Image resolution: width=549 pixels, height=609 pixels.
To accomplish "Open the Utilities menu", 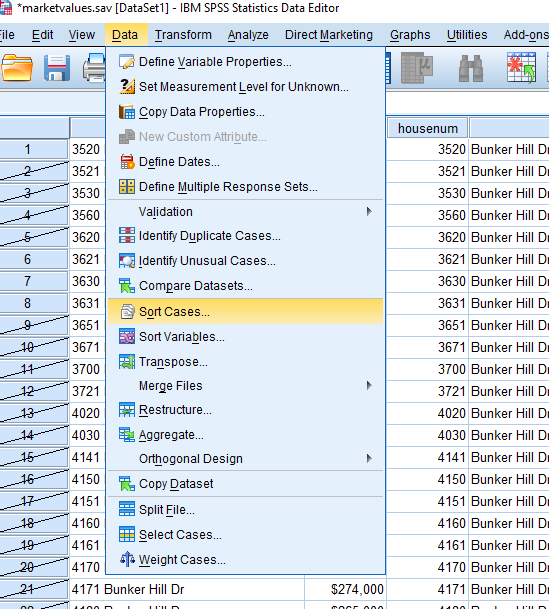I will [x=467, y=35].
